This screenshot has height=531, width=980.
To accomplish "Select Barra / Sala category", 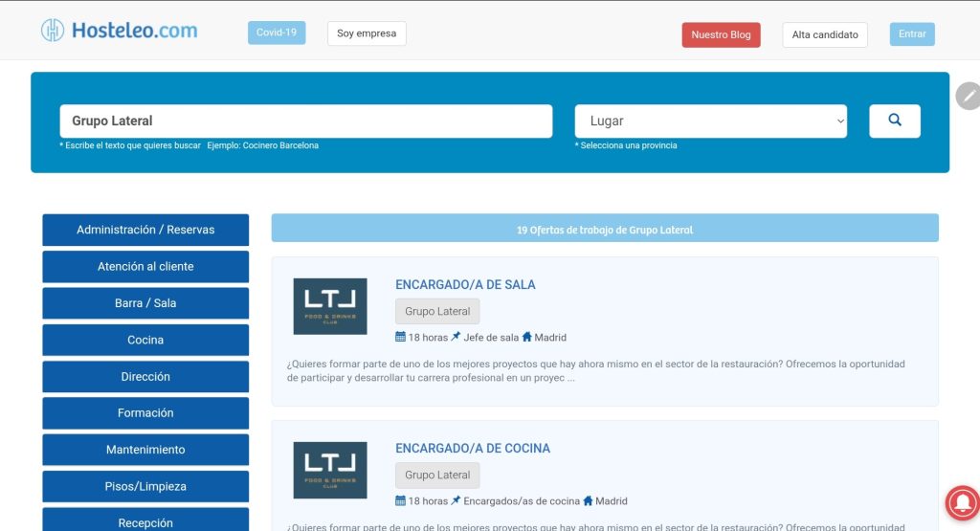I will pyautogui.click(x=145, y=303).
